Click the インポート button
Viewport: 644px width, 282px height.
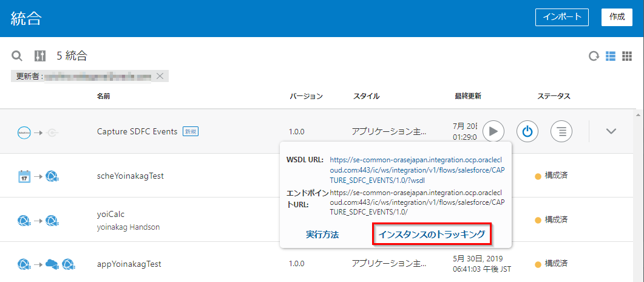[562, 17]
